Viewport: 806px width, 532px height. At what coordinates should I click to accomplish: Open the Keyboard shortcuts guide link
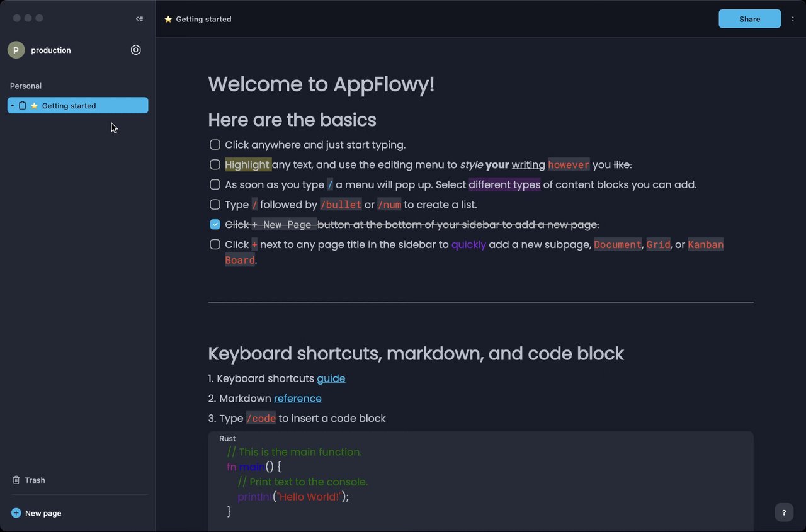pyautogui.click(x=331, y=378)
